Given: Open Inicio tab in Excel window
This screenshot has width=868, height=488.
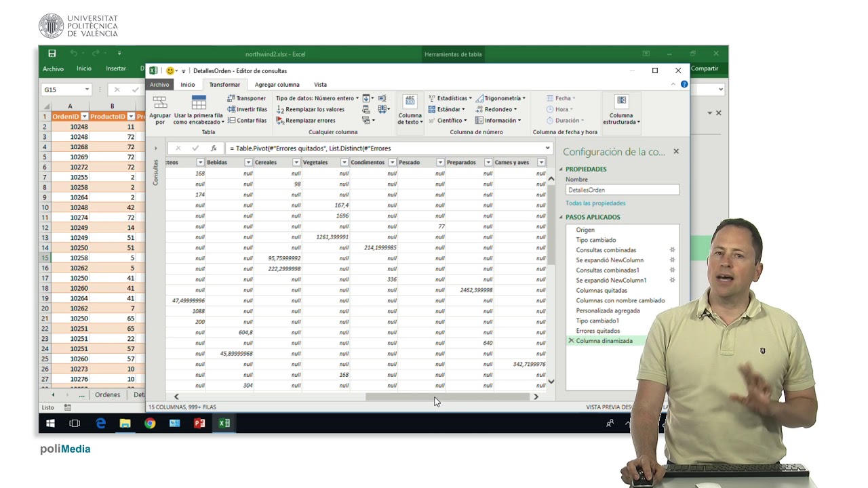Looking at the screenshot, I should 84,68.
